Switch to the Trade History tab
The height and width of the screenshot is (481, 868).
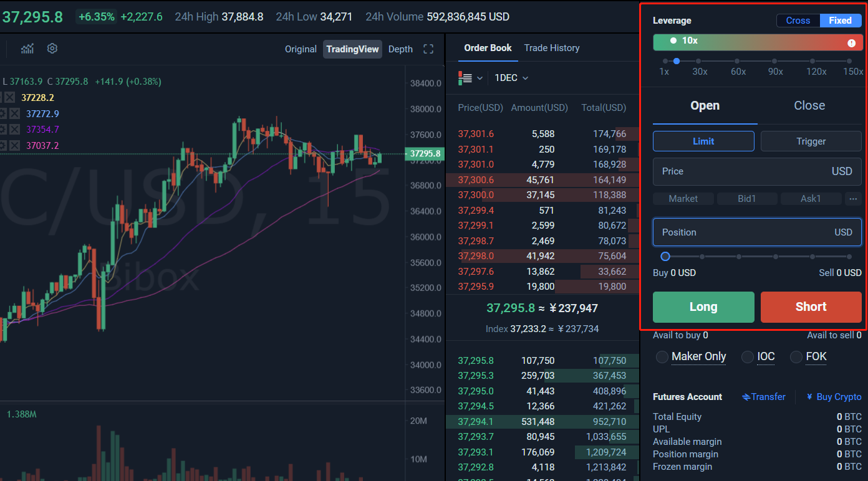tap(551, 48)
